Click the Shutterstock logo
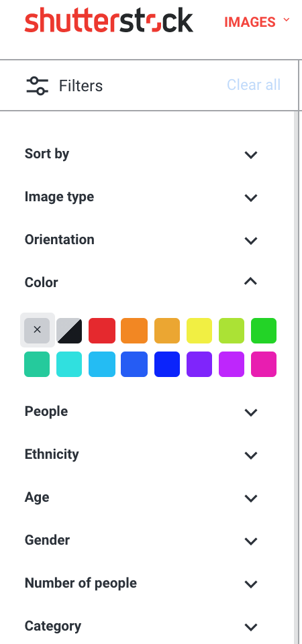Viewport: 302px width, 644px height. click(109, 21)
